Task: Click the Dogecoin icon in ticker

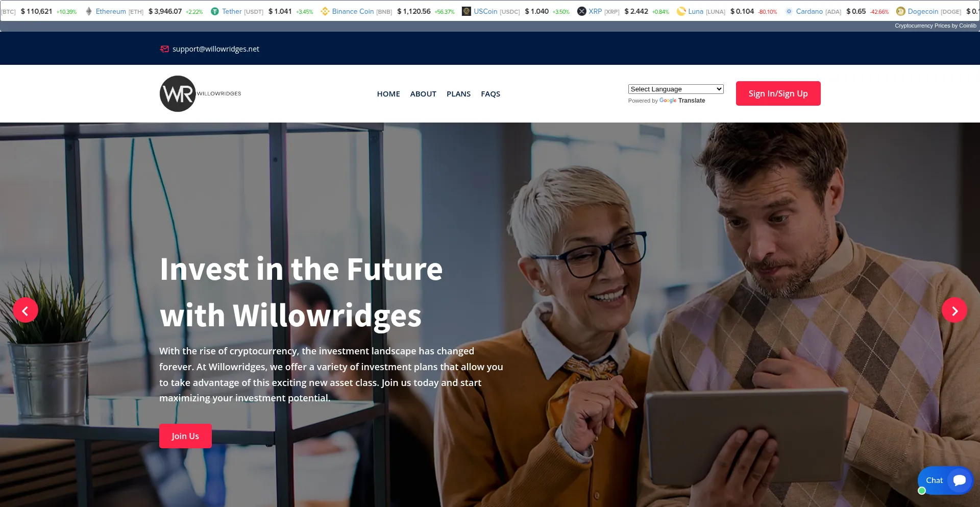Action: (x=900, y=11)
